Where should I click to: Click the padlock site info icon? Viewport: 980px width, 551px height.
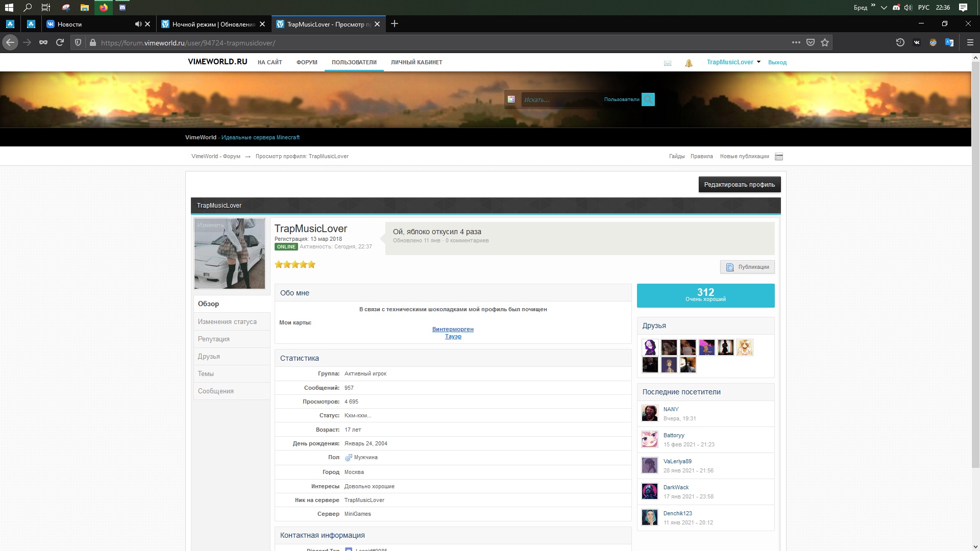[92, 43]
